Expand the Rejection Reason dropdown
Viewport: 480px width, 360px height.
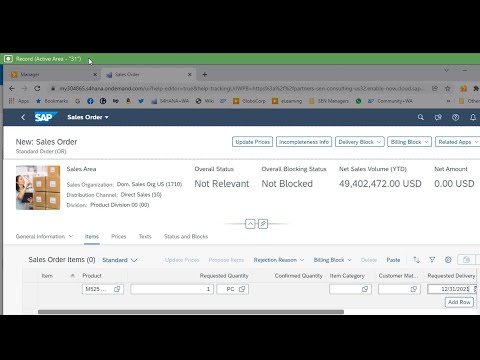click(x=279, y=260)
